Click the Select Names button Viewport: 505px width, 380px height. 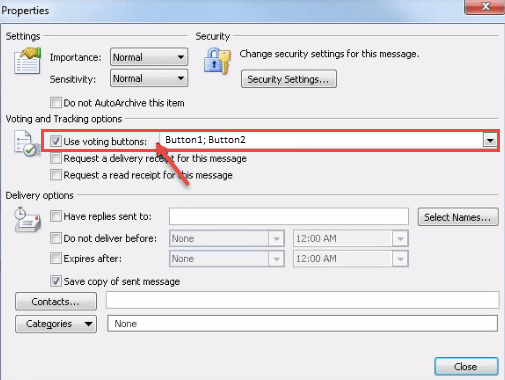458,217
